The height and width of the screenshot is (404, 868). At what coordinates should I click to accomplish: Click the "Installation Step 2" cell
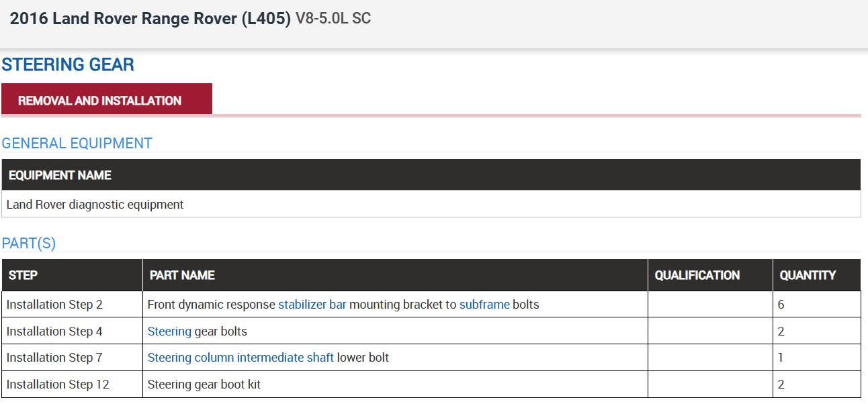pyautogui.click(x=54, y=305)
